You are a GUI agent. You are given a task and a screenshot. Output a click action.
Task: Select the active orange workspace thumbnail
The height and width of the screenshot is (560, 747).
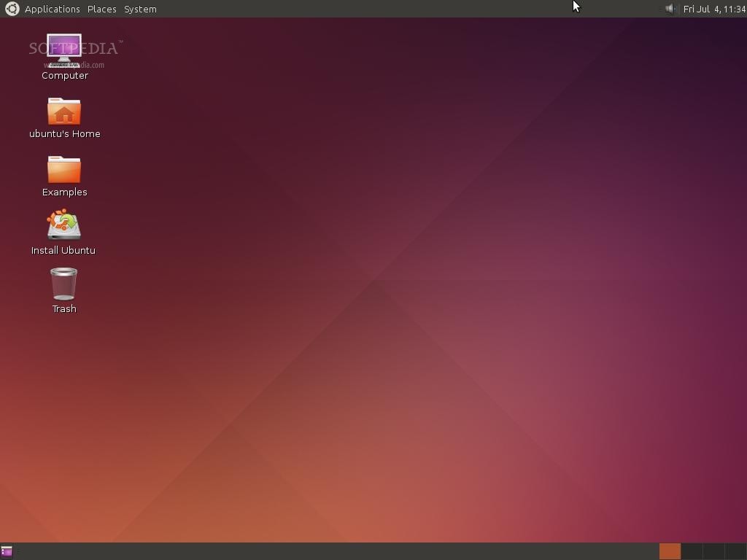click(670, 551)
